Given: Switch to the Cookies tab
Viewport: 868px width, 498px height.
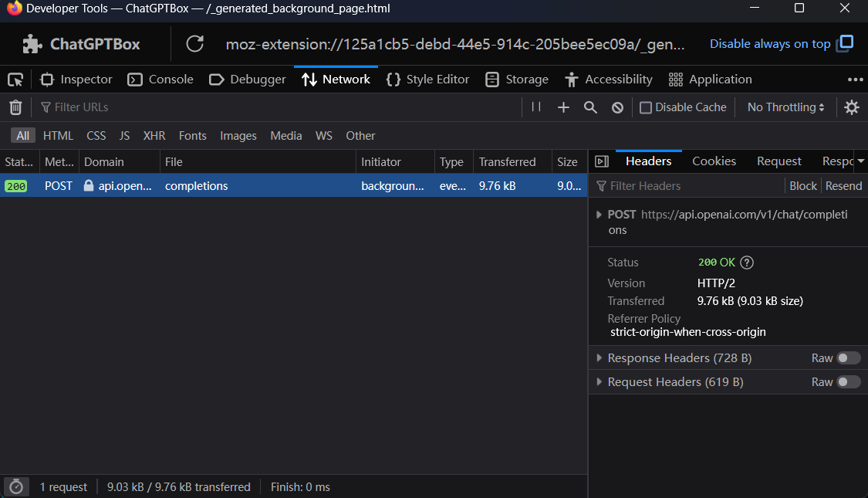Looking at the screenshot, I should [x=714, y=161].
